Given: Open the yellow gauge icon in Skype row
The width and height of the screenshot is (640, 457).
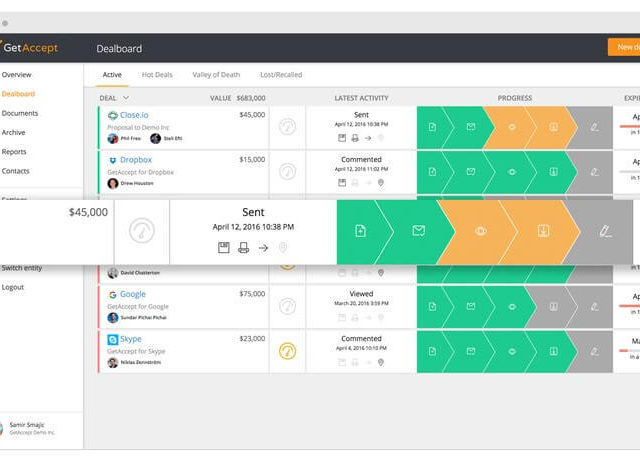Looking at the screenshot, I should 287,351.
